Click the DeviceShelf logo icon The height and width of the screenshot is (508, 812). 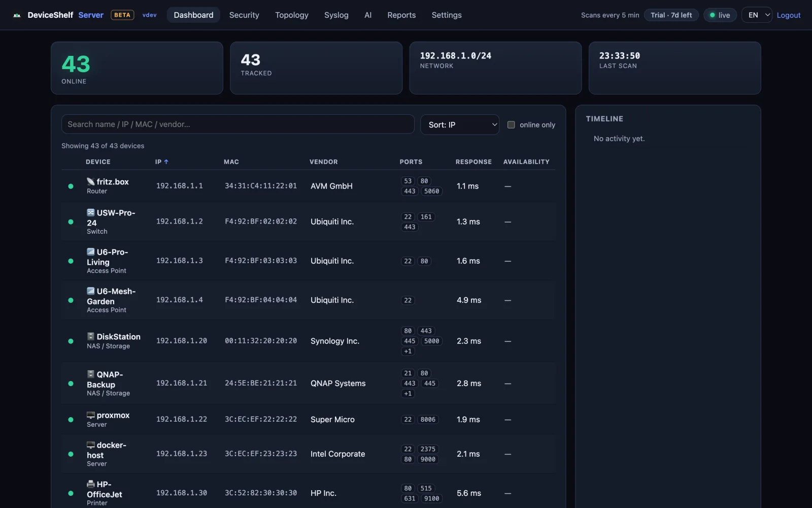tap(17, 15)
